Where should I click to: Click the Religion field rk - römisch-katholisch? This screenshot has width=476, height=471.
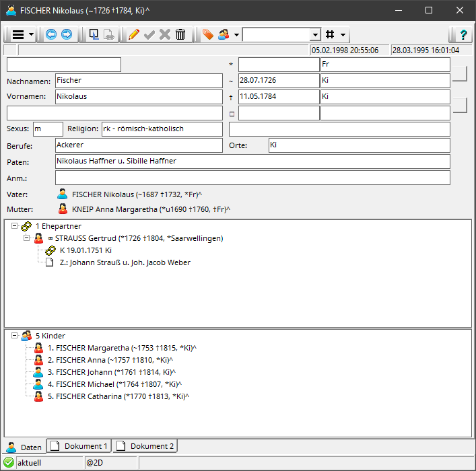pos(162,129)
